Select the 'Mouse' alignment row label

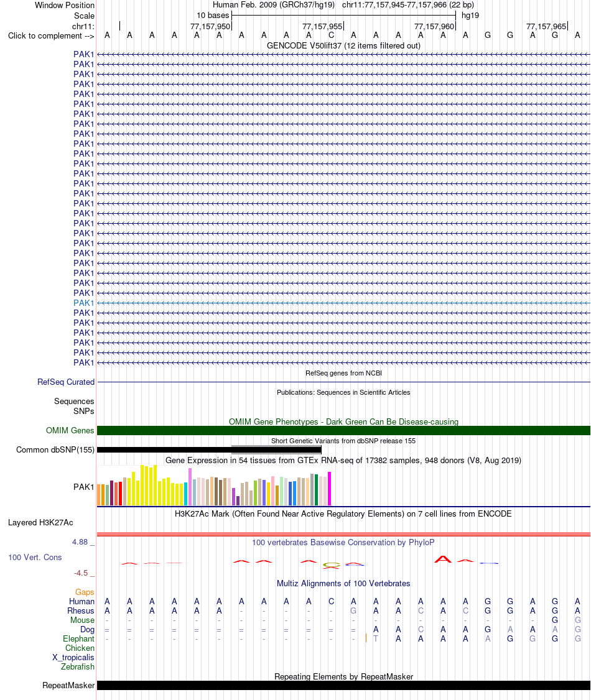(82, 620)
